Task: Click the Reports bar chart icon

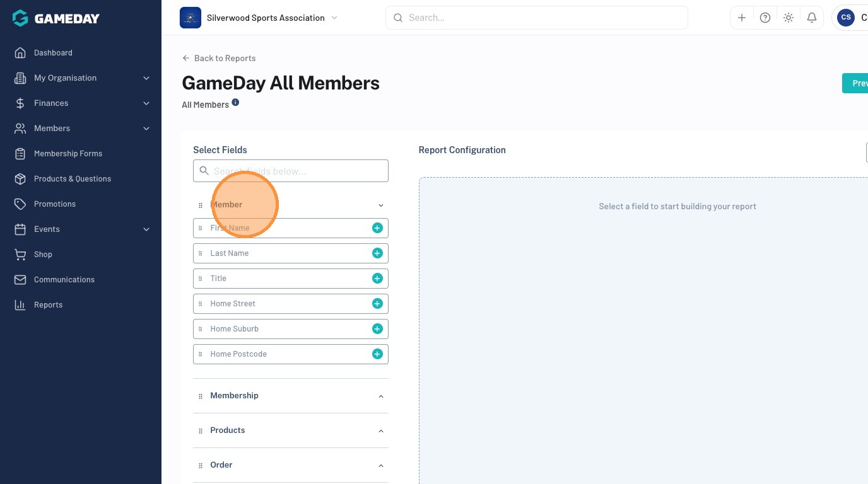Action: [x=20, y=305]
